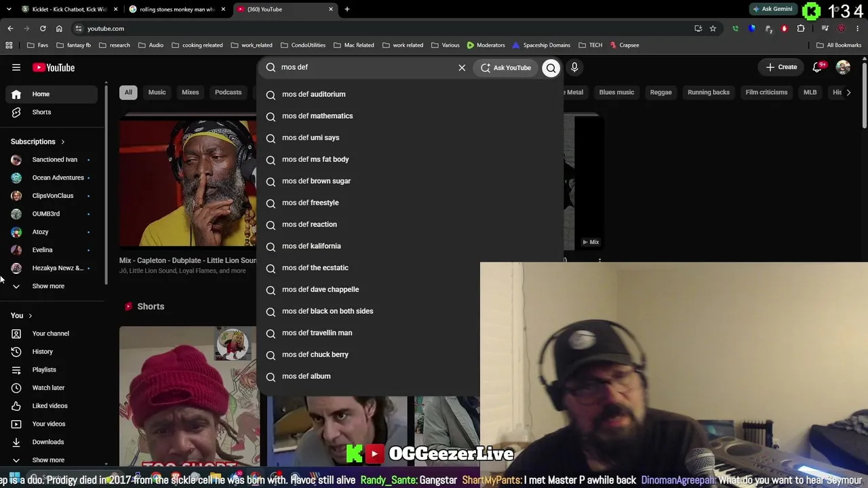Open Playlists in the sidebar
868x488 pixels.
(x=53, y=369)
